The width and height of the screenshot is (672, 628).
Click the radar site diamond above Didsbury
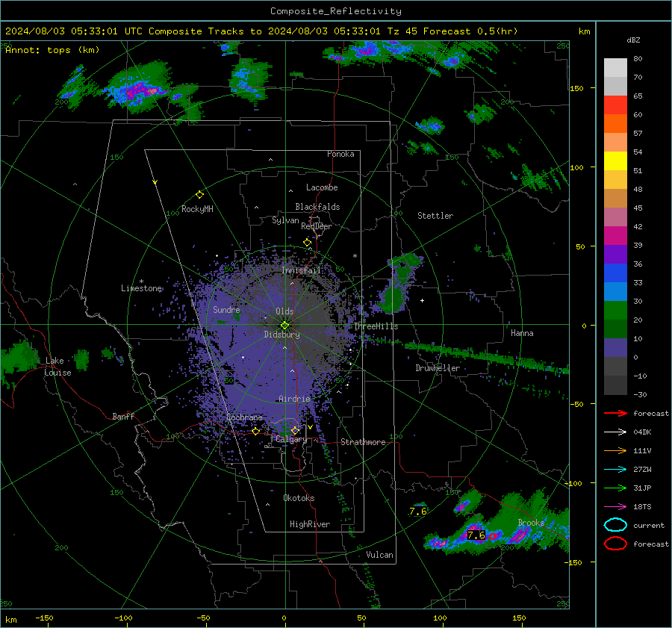pos(284,326)
